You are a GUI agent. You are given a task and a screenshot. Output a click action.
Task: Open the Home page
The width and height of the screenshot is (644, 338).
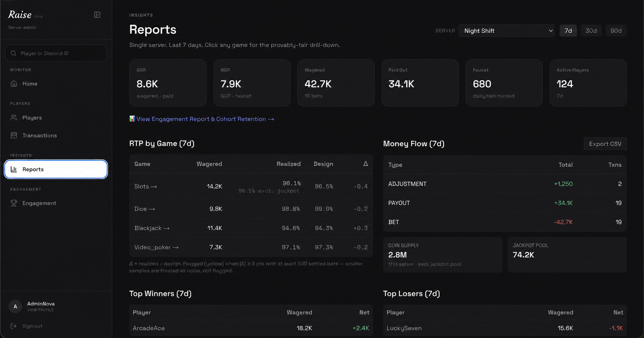56,84
